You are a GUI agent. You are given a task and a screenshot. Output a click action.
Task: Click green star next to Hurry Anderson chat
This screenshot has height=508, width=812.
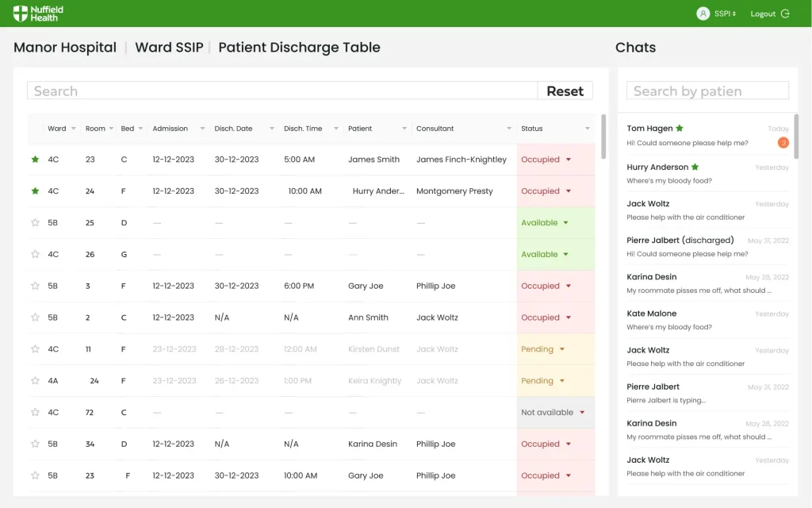(x=695, y=167)
